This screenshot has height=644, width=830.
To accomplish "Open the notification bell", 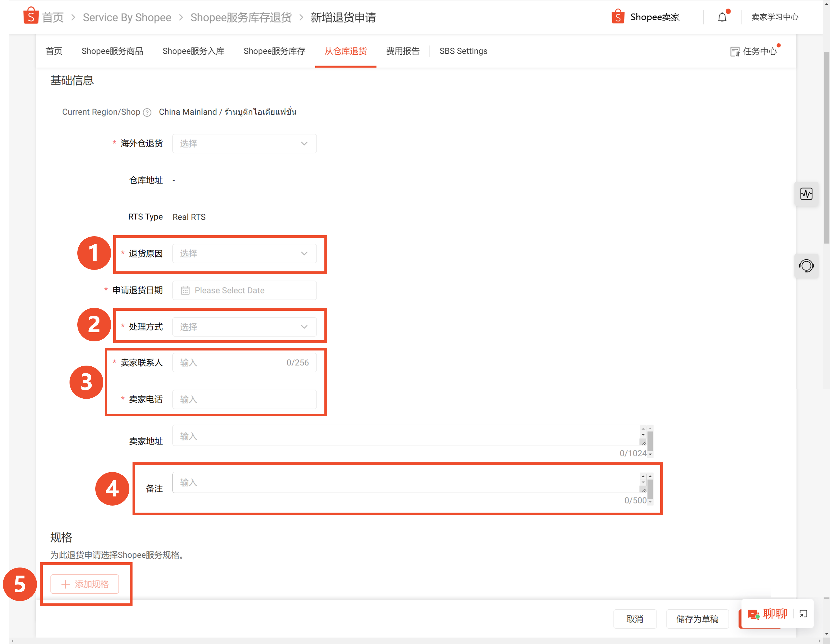I will (x=722, y=17).
